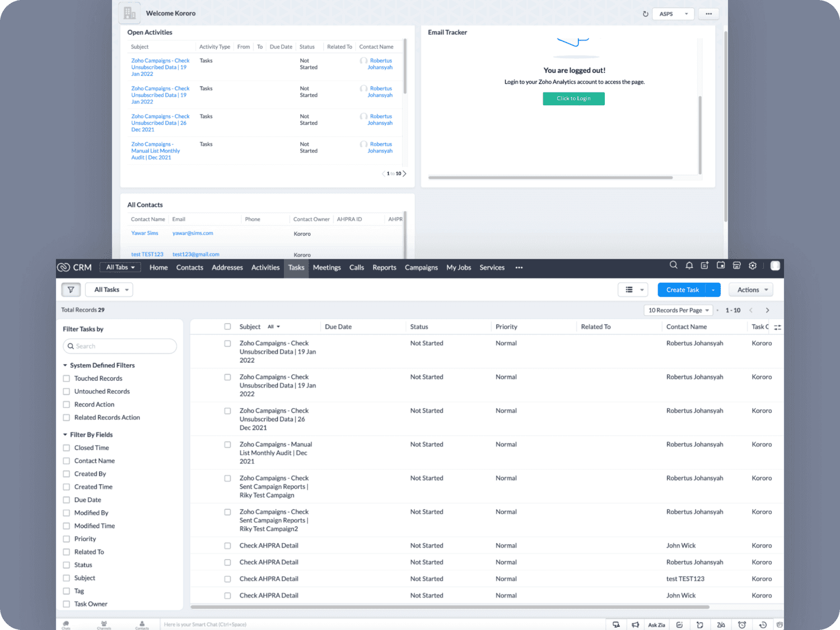The width and height of the screenshot is (840, 630).
Task: Open the ASPS dropdown on the dashboard
Action: click(674, 14)
